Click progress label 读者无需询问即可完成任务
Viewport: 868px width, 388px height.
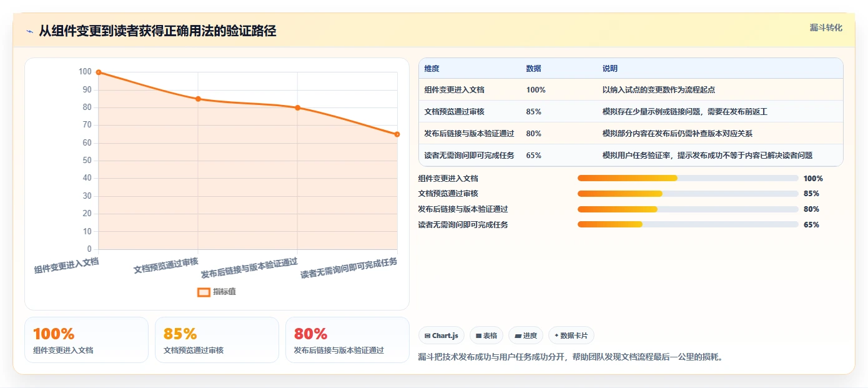463,224
